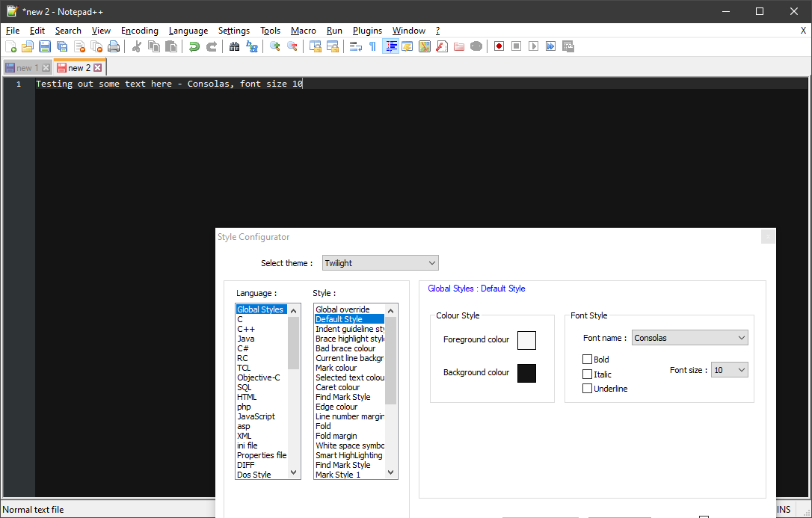The width and height of the screenshot is (812, 518).
Task: Open the Encoding menu
Action: click(x=140, y=31)
